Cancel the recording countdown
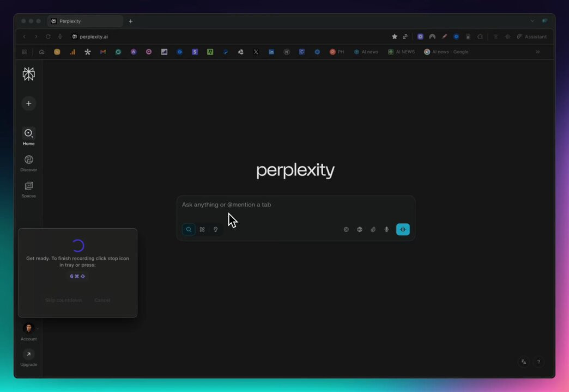Viewport: 569px width, 392px height. [102, 300]
